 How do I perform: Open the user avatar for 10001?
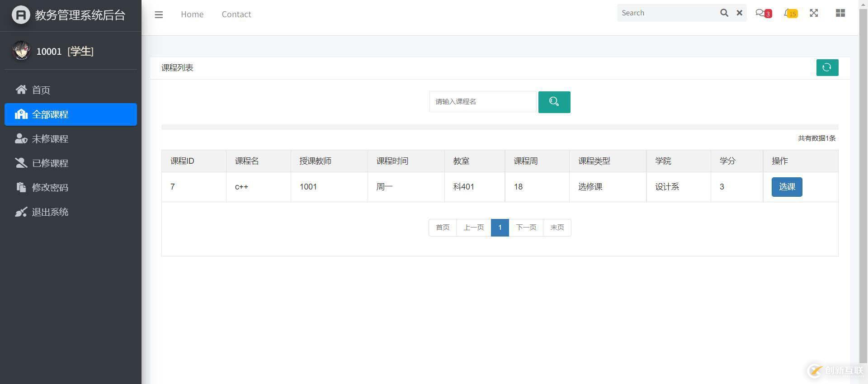point(21,51)
